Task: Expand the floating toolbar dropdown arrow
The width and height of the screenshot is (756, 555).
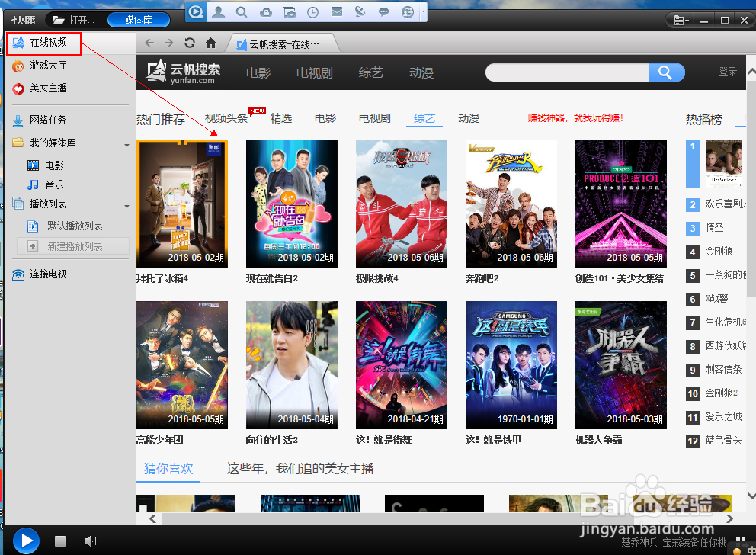Action: (423, 11)
